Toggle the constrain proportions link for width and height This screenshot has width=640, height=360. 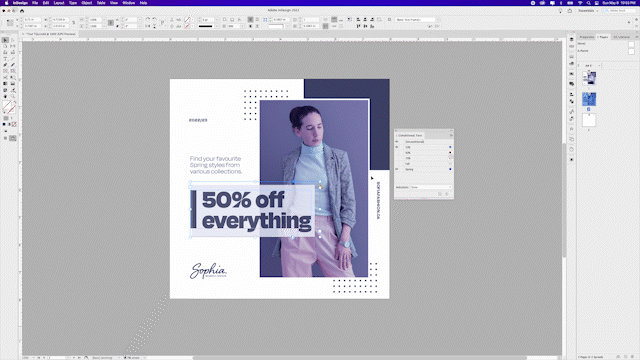tap(73, 23)
